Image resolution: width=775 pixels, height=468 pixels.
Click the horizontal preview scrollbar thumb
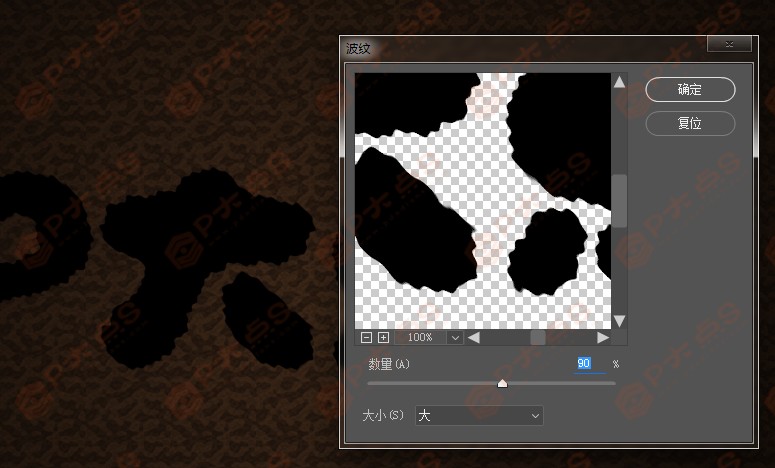pos(538,338)
